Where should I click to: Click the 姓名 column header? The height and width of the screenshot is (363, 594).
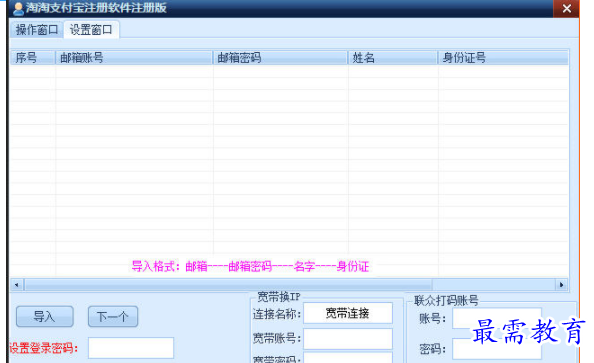tap(393, 58)
